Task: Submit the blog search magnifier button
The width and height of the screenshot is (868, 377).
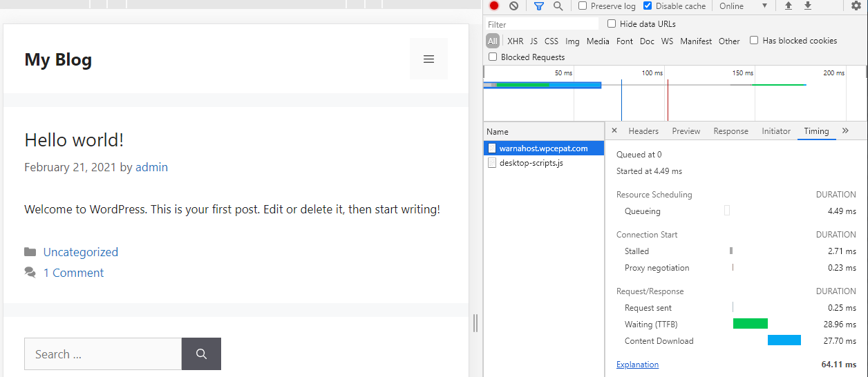Action: coord(201,354)
